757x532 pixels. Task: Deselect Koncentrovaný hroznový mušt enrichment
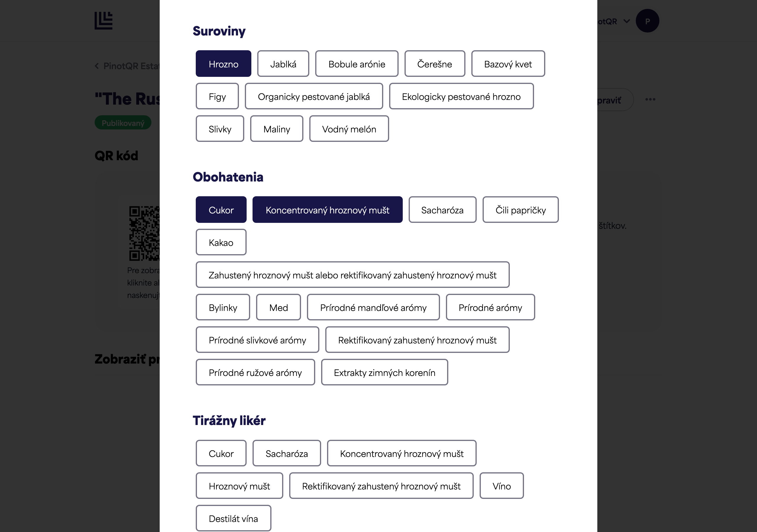327,210
